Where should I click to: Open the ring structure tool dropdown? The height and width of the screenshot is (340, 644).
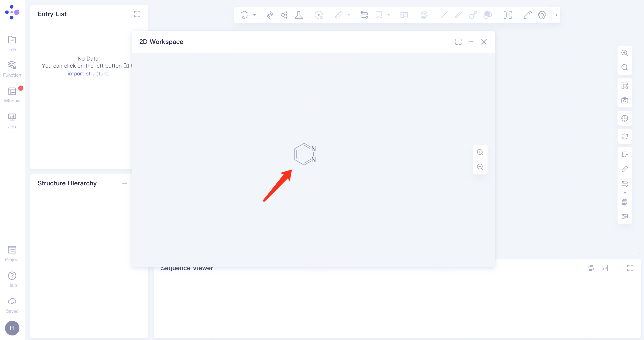[x=254, y=15]
